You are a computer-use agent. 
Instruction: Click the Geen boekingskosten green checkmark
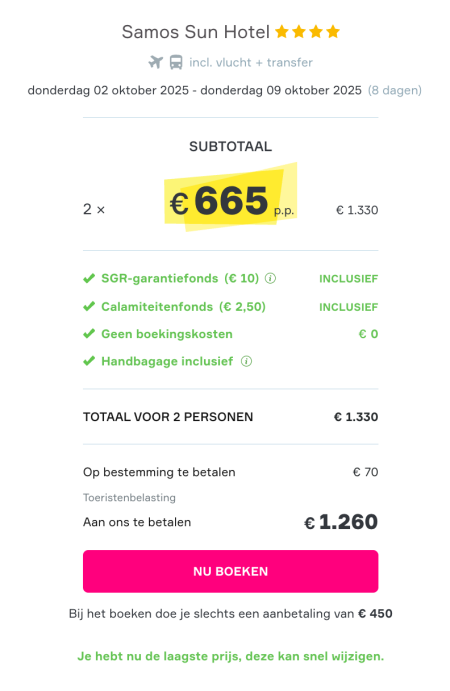pos(89,334)
